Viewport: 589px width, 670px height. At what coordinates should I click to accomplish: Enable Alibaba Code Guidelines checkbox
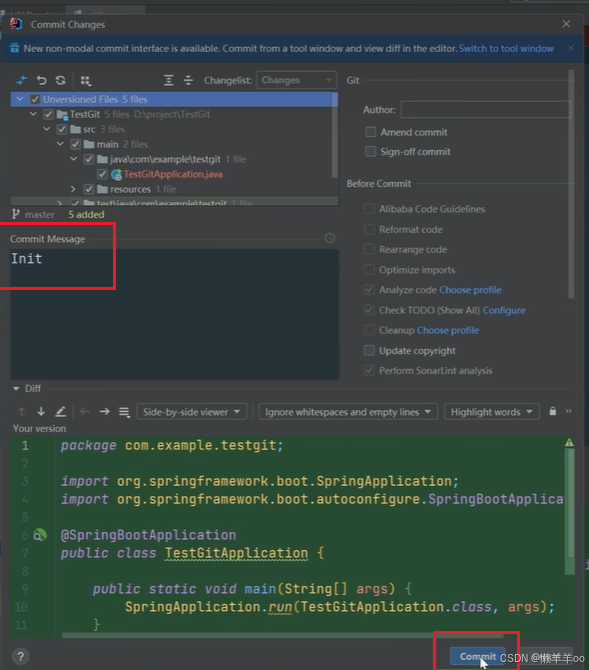pos(369,209)
